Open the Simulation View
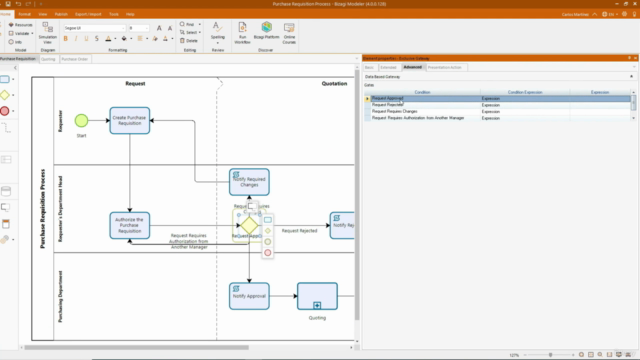 pos(48,33)
